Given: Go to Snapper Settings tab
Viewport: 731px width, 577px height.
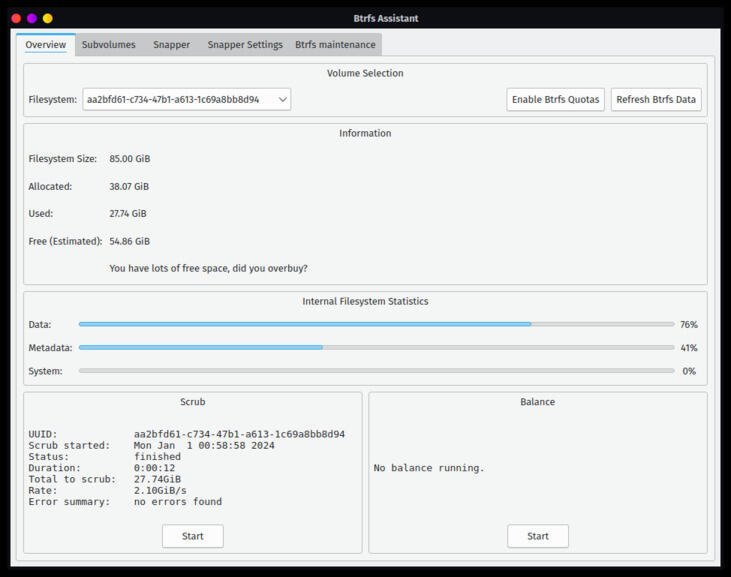Looking at the screenshot, I should (x=245, y=45).
